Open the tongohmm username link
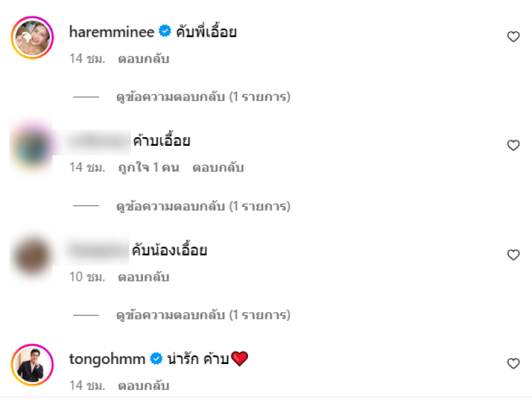Image resolution: width=532 pixels, height=408 pixels. [107, 359]
